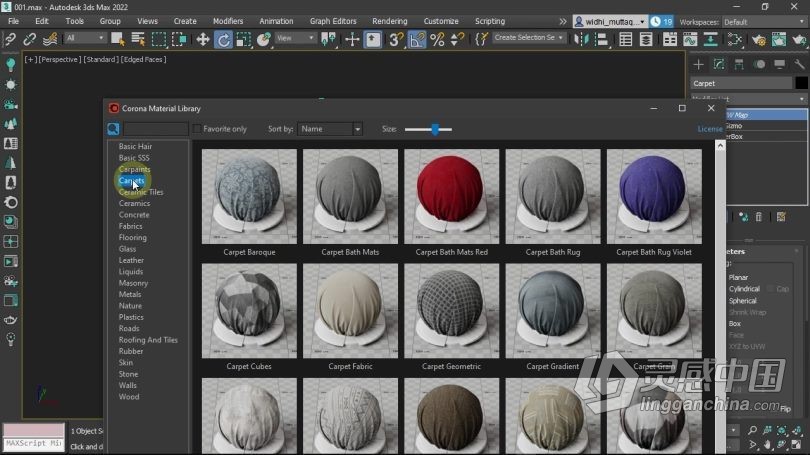Click the Select Object arrow icon

point(117,39)
